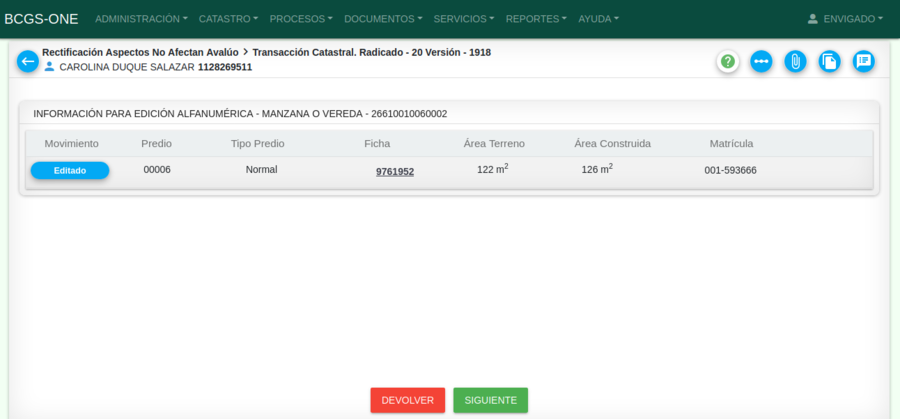This screenshot has height=419, width=900.
Task: Expand the PROCESOS dropdown
Action: [x=301, y=19]
